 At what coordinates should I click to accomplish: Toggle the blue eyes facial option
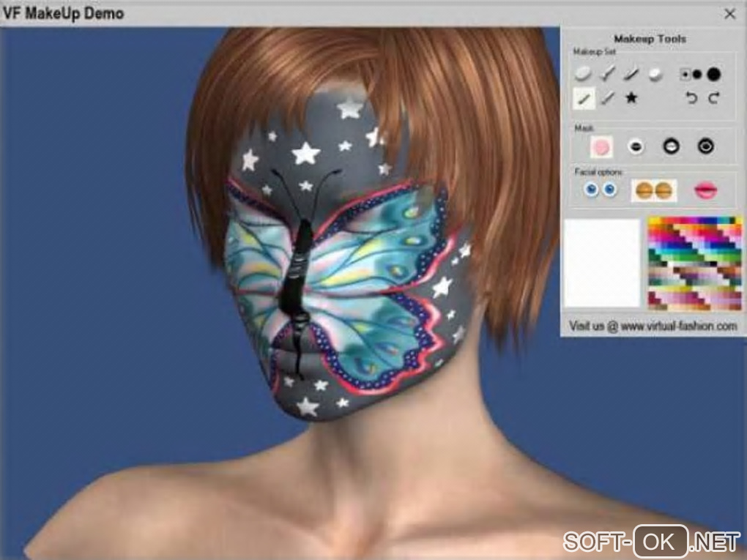coord(601,190)
